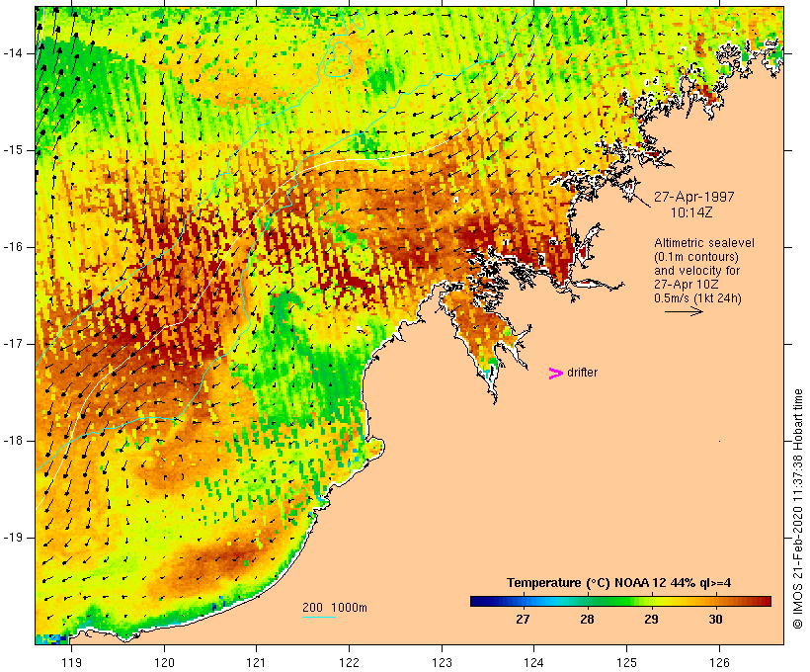Click the latitude label '-14'
This screenshot has width=810, height=672.
[13, 53]
